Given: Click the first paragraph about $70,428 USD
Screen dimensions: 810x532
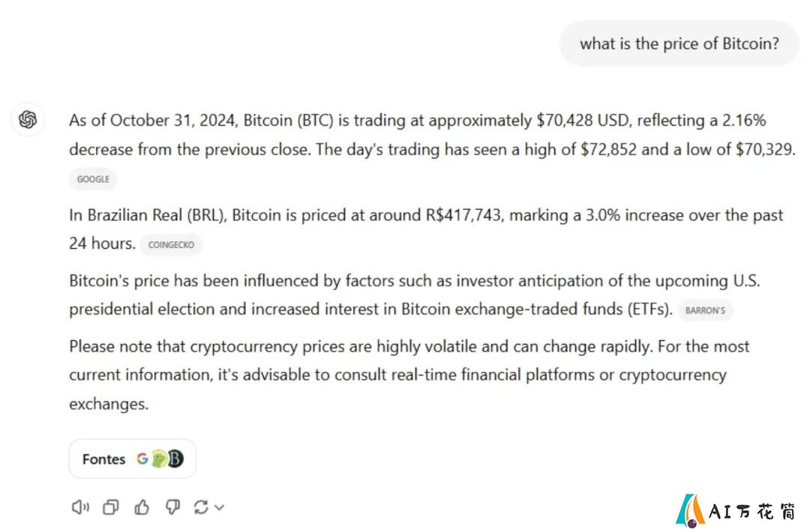Looking at the screenshot, I should (x=433, y=135).
